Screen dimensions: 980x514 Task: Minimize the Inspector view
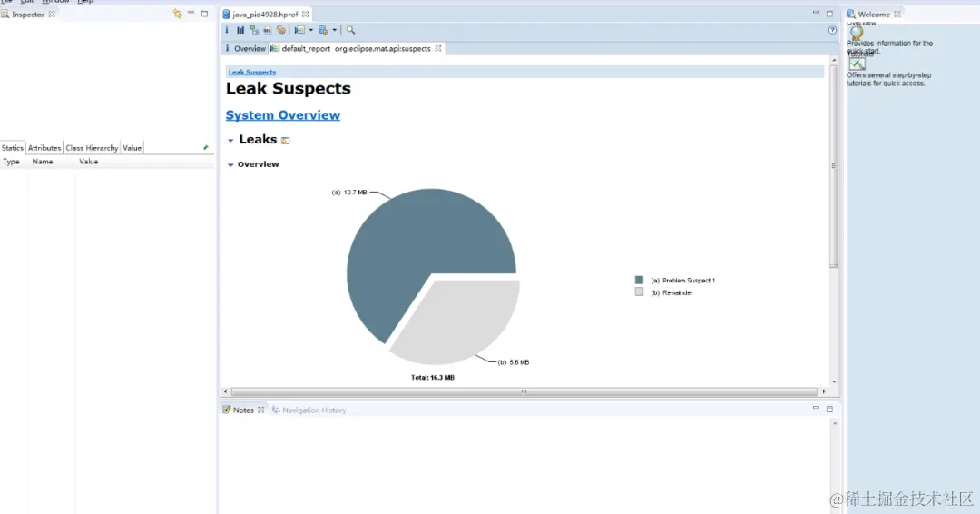click(x=191, y=13)
